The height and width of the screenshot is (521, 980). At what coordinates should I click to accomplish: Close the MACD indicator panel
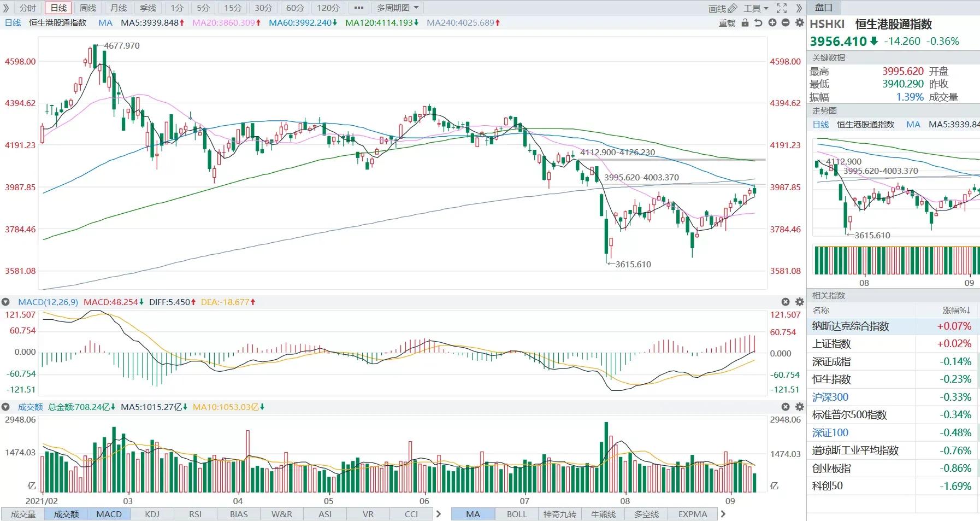[786, 302]
